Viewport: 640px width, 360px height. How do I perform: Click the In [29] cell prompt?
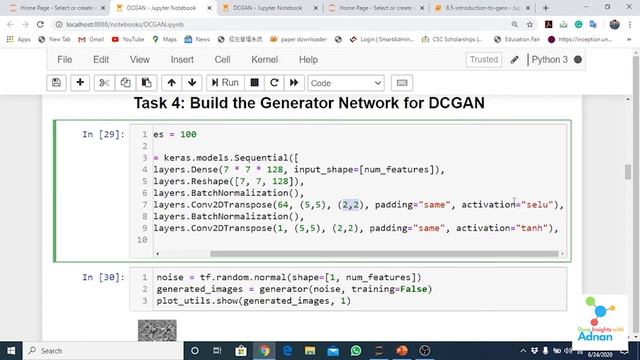[103, 134]
